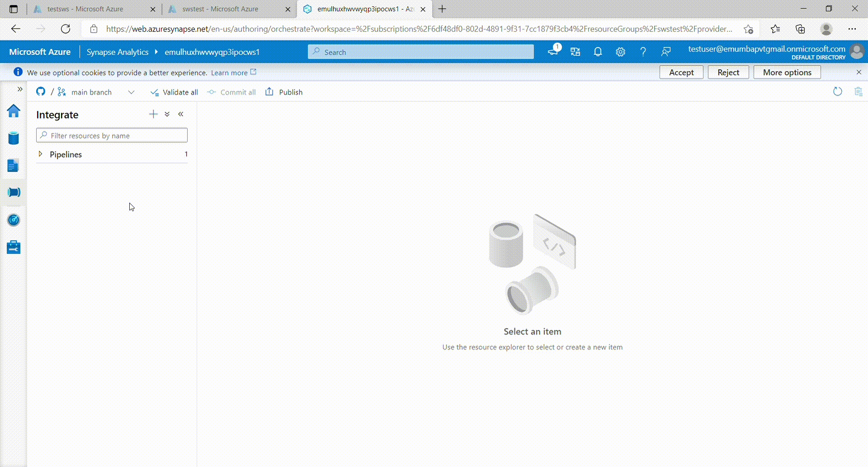Viewport: 868px width, 467px height.
Task: Click Commit all
Action: (x=232, y=92)
